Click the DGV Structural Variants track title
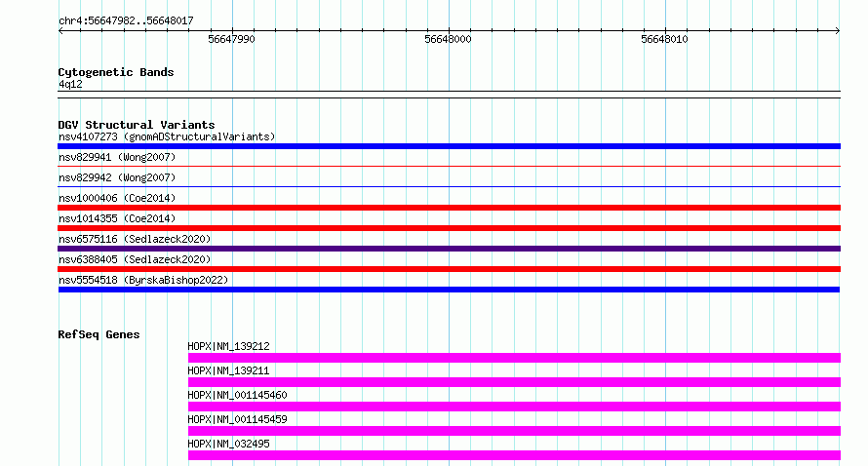Image resolution: width=868 pixels, height=466 pixels. coord(137,125)
